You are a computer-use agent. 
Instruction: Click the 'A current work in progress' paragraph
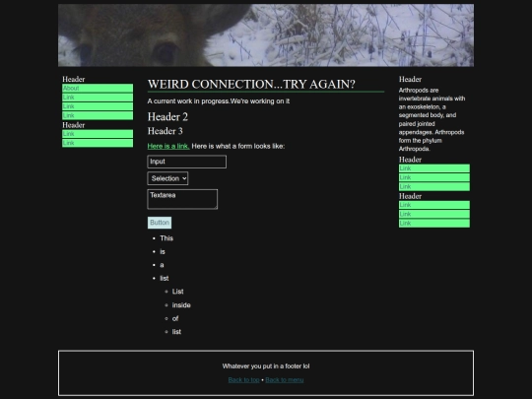click(x=219, y=101)
